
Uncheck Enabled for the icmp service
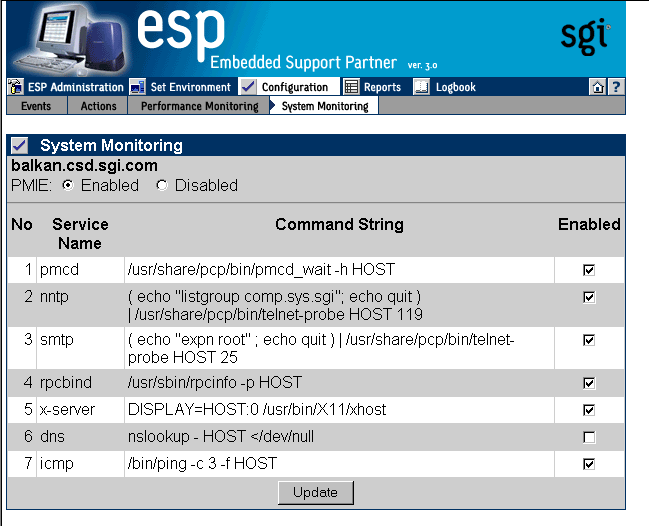(x=589, y=464)
